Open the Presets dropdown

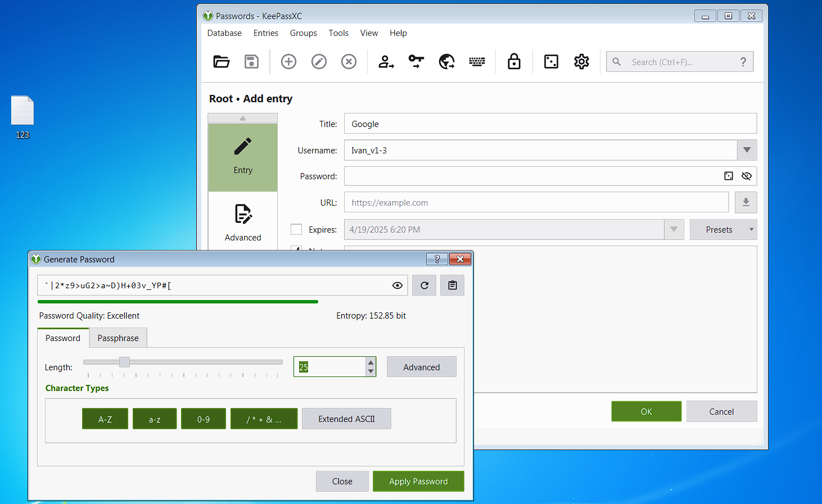click(723, 229)
